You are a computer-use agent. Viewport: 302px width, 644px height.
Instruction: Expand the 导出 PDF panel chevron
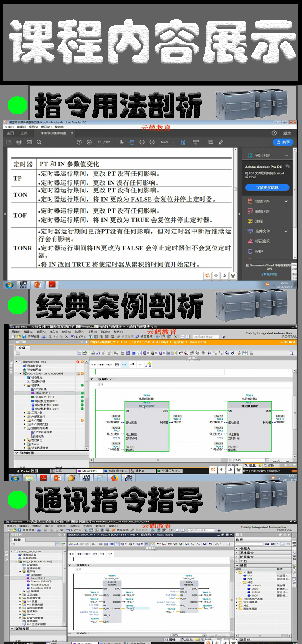point(286,155)
